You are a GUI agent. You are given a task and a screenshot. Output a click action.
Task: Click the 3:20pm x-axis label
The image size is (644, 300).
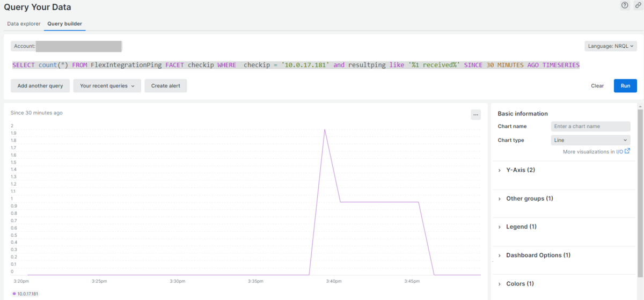(20, 281)
